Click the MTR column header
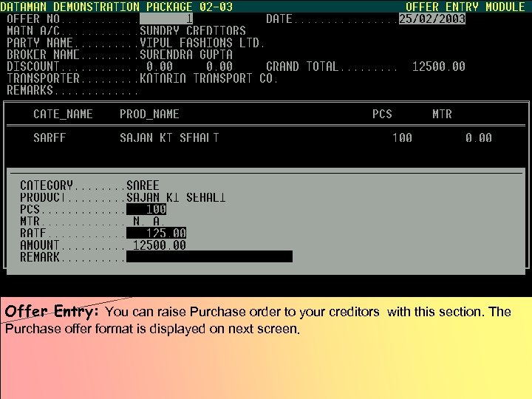The width and height of the screenshot is (532, 399). click(442, 114)
